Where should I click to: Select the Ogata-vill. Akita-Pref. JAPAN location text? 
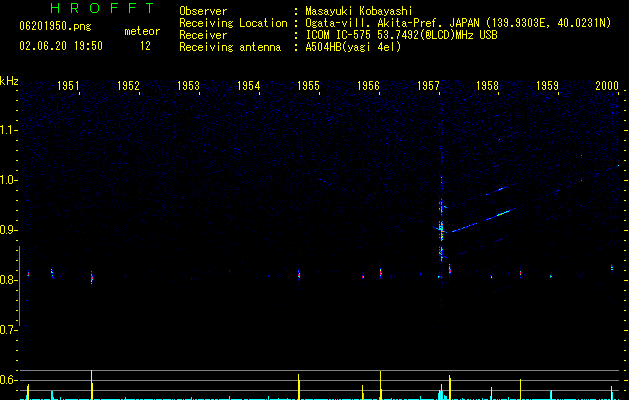[x=458, y=23]
